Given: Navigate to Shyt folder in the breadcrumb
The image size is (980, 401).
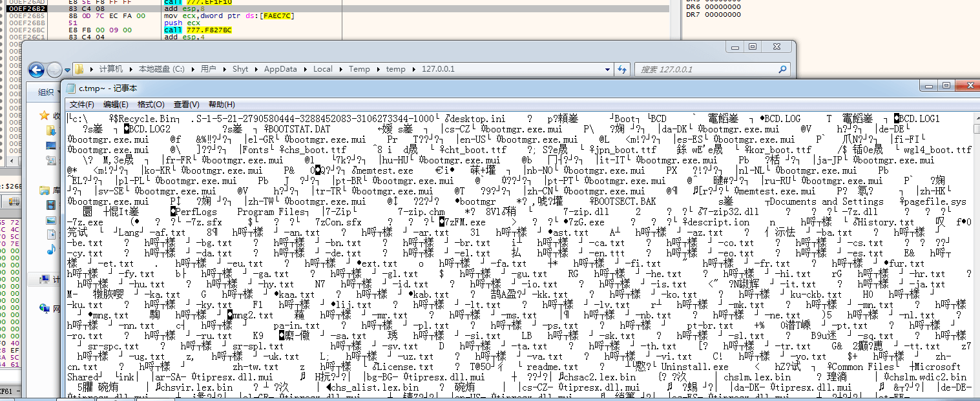Looking at the screenshot, I should pyautogui.click(x=240, y=69).
